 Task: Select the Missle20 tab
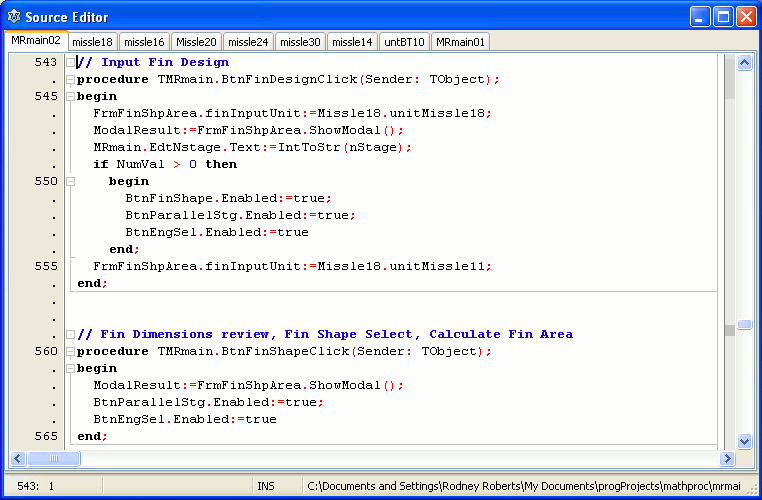coord(196,41)
